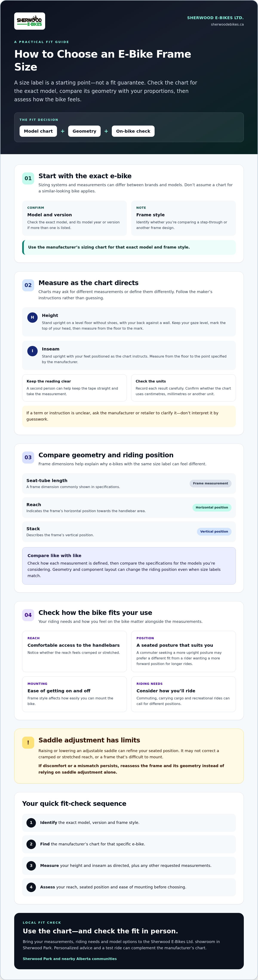This screenshot has width=258, height=980.
Task: Click the exclamation warning icon
Action: tap(28, 743)
